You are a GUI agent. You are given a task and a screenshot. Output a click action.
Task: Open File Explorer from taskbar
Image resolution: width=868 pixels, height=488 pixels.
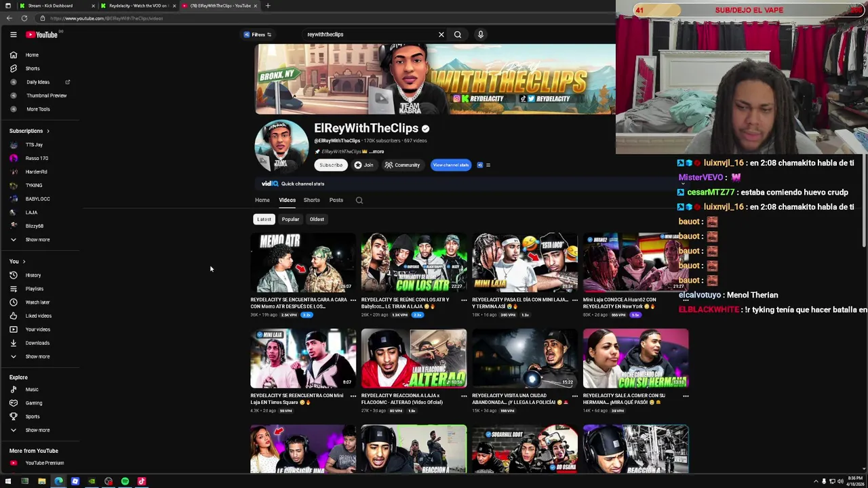pos(41,481)
